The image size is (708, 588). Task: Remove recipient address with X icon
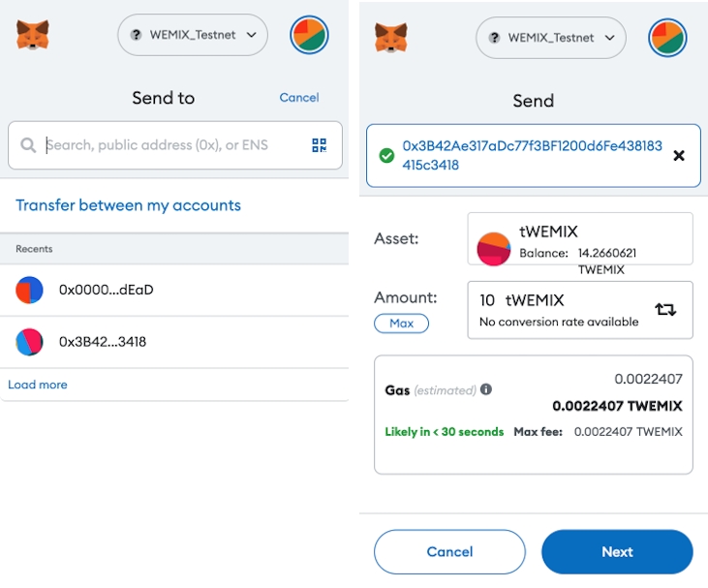(x=679, y=156)
